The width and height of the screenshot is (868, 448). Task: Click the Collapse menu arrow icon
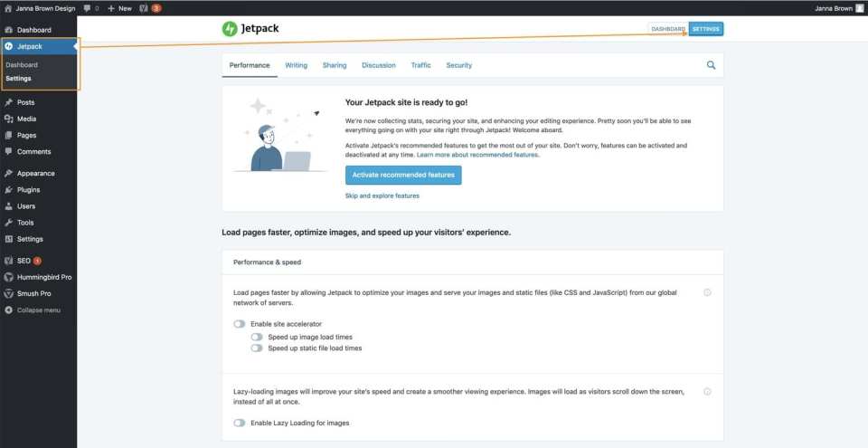(x=8, y=310)
